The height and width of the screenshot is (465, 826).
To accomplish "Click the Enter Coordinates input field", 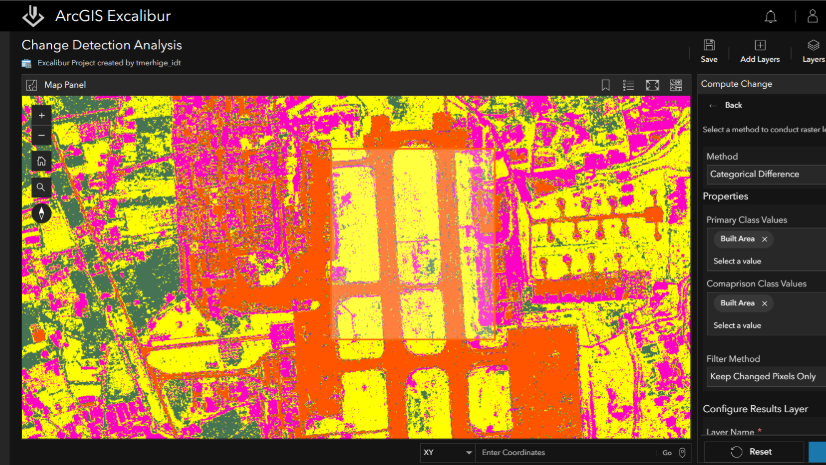I will (x=565, y=452).
